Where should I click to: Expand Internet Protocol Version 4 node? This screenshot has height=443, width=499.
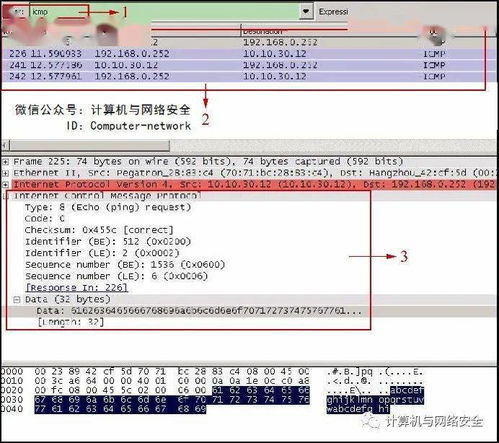point(5,185)
